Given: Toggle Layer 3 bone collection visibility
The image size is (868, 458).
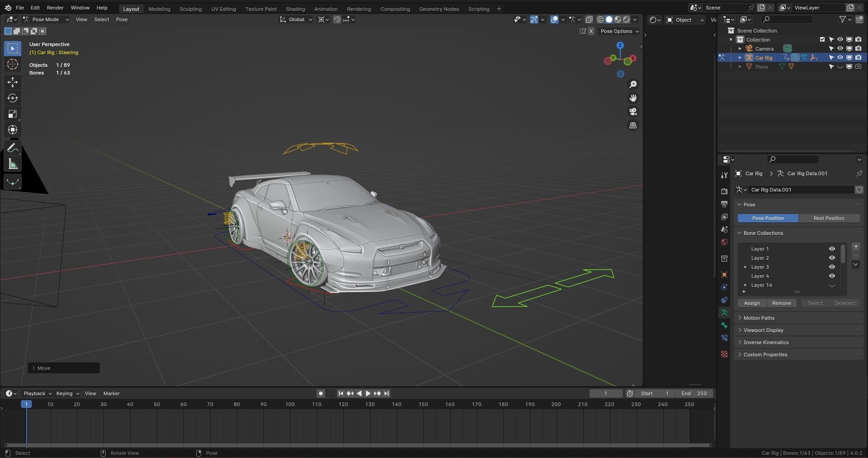Looking at the screenshot, I should pos(832,267).
